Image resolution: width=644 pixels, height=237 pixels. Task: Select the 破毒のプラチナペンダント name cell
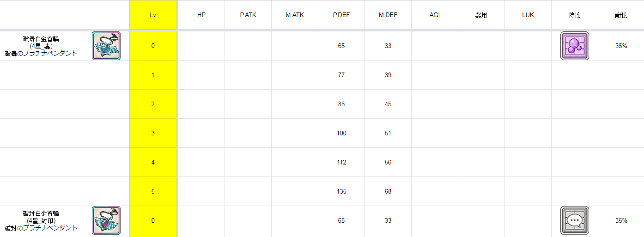42,46
